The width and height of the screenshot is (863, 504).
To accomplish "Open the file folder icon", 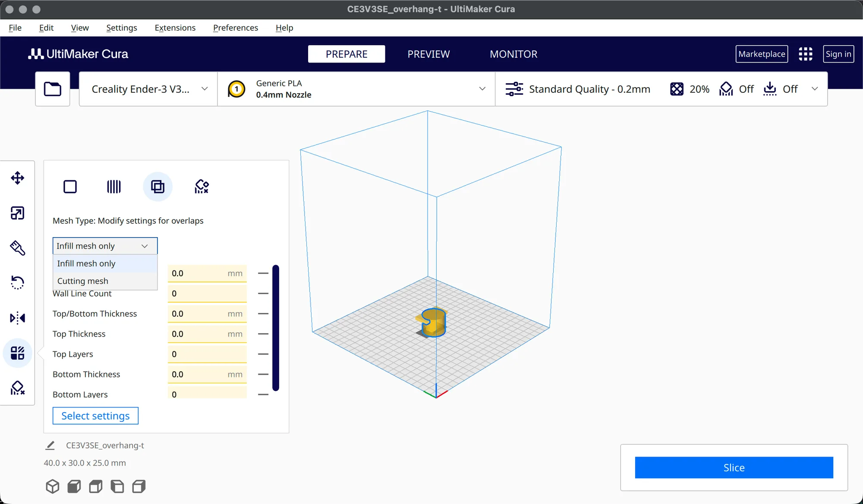I will point(53,89).
